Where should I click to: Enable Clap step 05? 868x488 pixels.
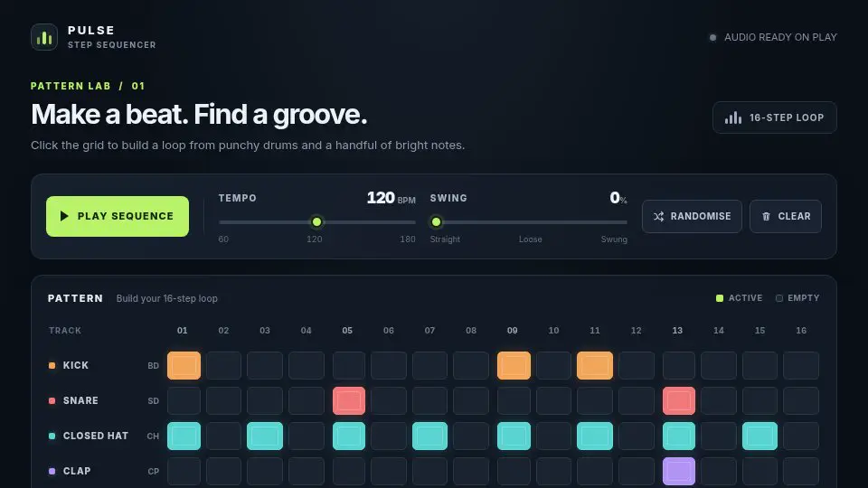(349, 472)
